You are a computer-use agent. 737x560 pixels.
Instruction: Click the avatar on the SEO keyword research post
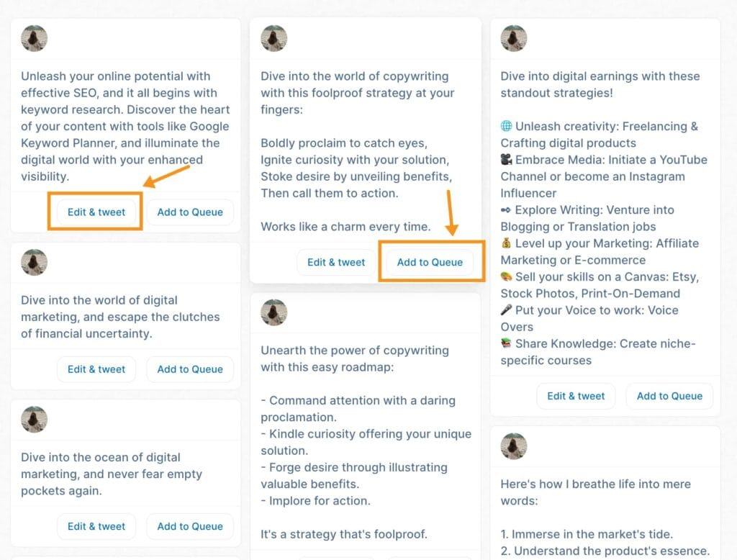(35, 39)
